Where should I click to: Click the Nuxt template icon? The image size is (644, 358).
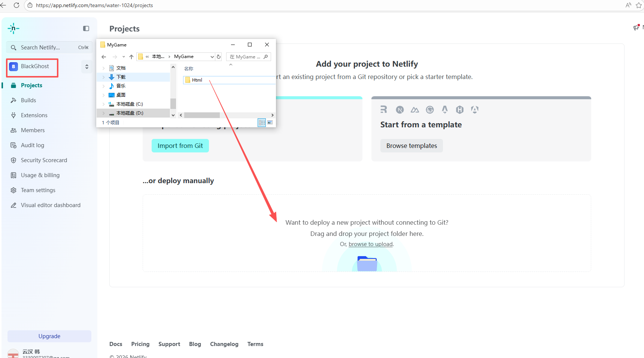point(415,110)
